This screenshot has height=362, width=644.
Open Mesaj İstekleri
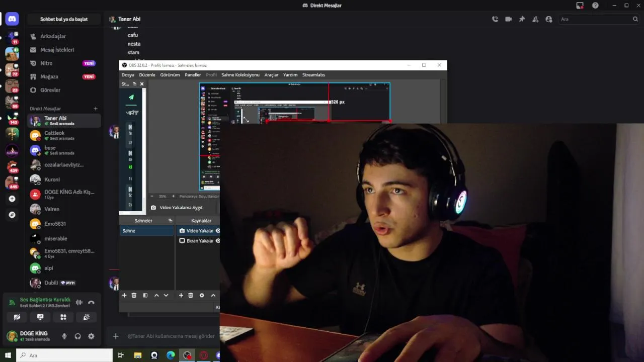point(64,50)
